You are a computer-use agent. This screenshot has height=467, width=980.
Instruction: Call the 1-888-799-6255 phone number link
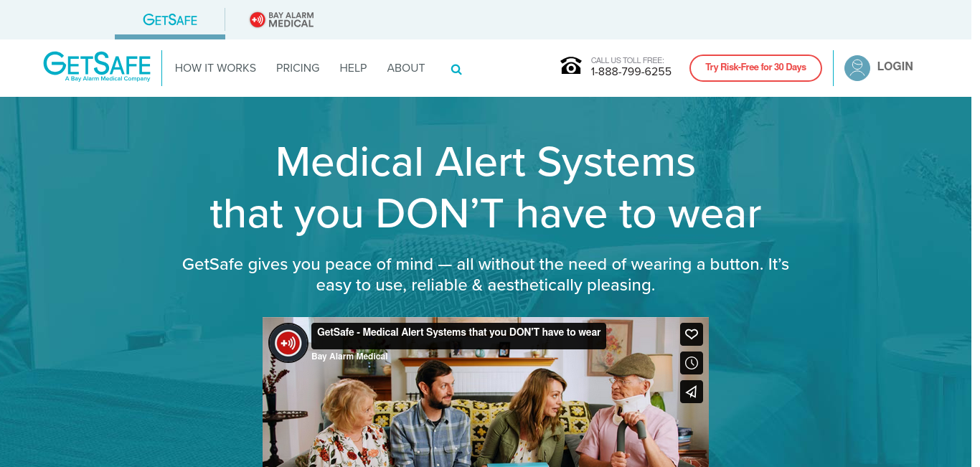(631, 72)
